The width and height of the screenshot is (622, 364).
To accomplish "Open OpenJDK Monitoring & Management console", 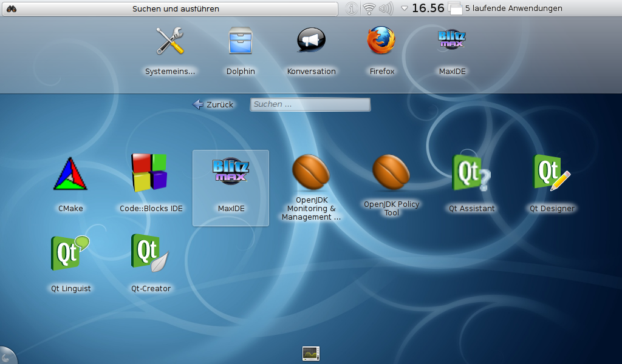I will (x=312, y=187).
